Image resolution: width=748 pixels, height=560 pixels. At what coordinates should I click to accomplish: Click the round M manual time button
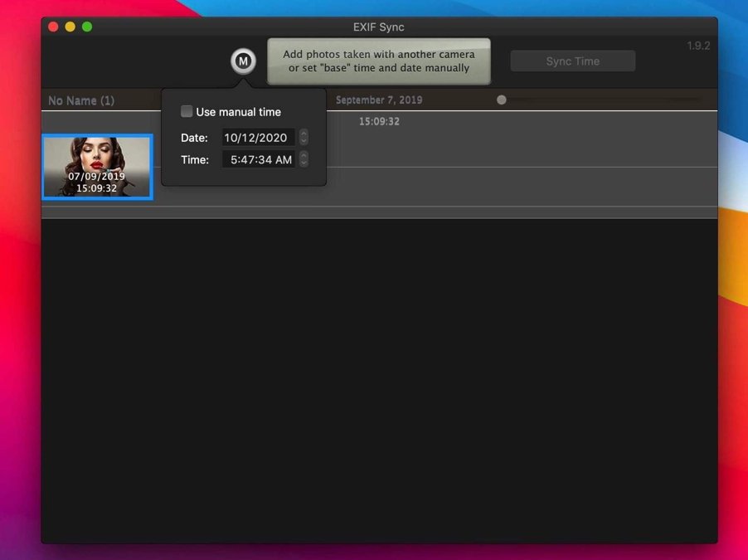coord(243,61)
